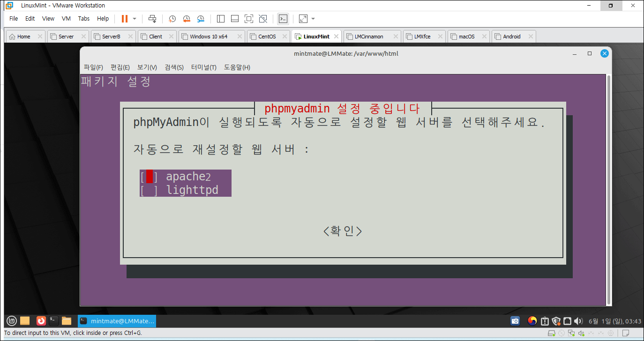Image resolution: width=644 pixels, height=341 pixels.
Task: Open terminal 편집(E) menu
Action: (120, 67)
